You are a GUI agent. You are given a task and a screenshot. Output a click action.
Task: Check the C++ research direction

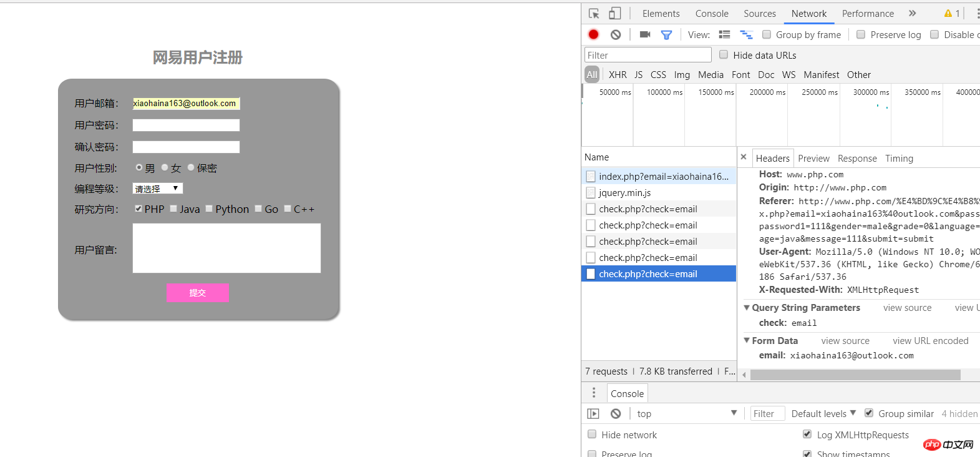pos(288,209)
